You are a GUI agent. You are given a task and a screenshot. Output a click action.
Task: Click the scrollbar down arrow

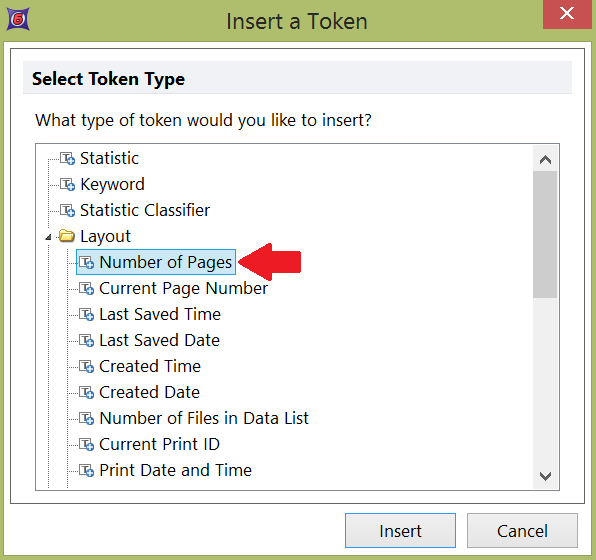click(545, 476)
